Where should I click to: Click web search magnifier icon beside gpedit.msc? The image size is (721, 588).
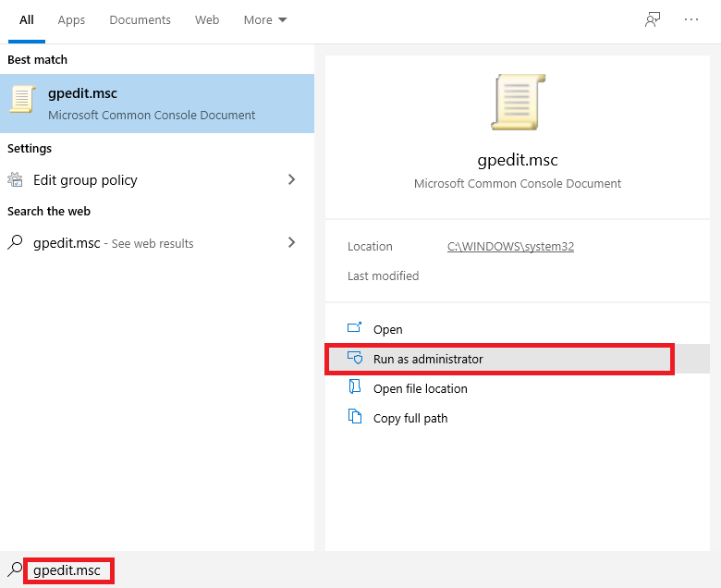(15, 242)
